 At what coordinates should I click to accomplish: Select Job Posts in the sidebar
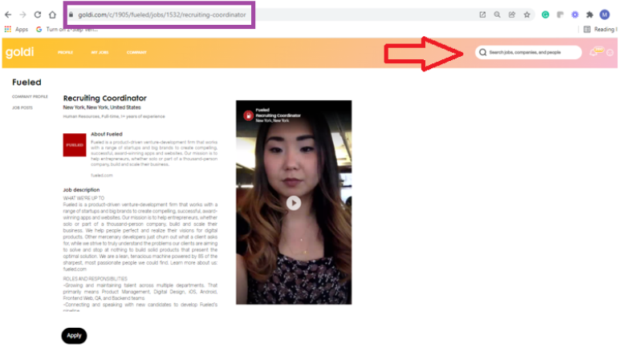[x=22, y=107]
